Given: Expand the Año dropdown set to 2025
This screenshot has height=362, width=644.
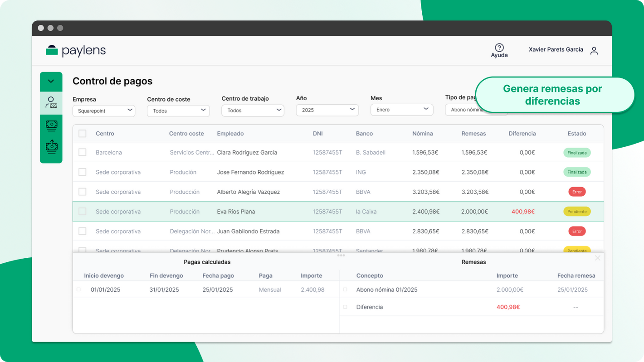Looking at the screenshot, I should [327, 110].
